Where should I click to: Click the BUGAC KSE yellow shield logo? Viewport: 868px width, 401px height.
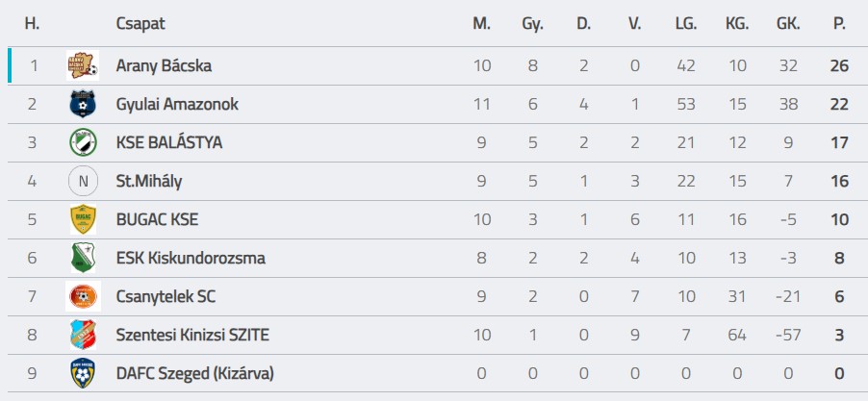pos(83,219)
